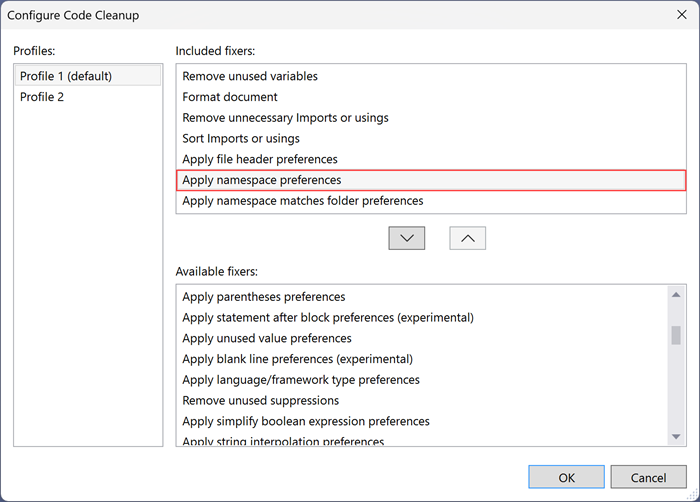The image size is (700, 502).
Task: Select Format document fixer
Action: pos(230,97)
